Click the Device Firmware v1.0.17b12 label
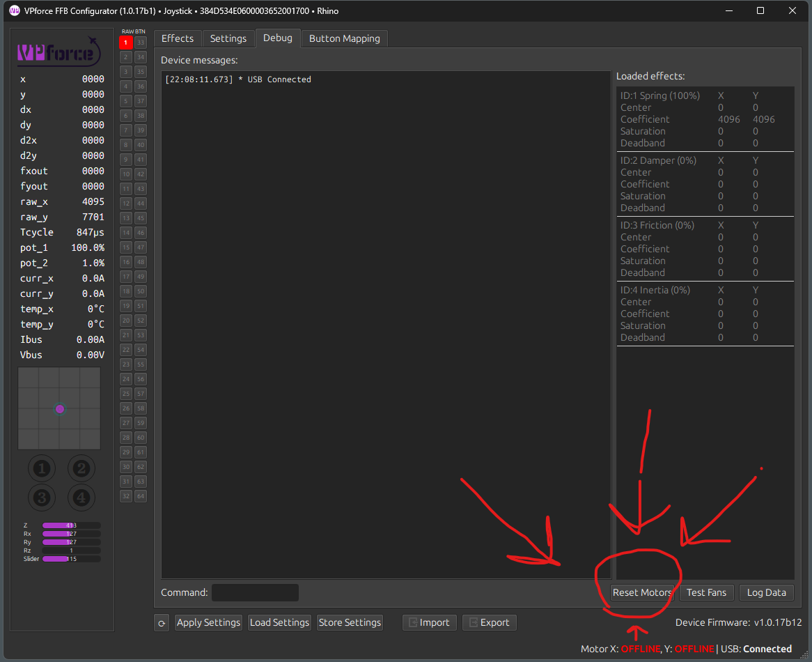This screenshot has height=662, width=812. click(738, 623)
